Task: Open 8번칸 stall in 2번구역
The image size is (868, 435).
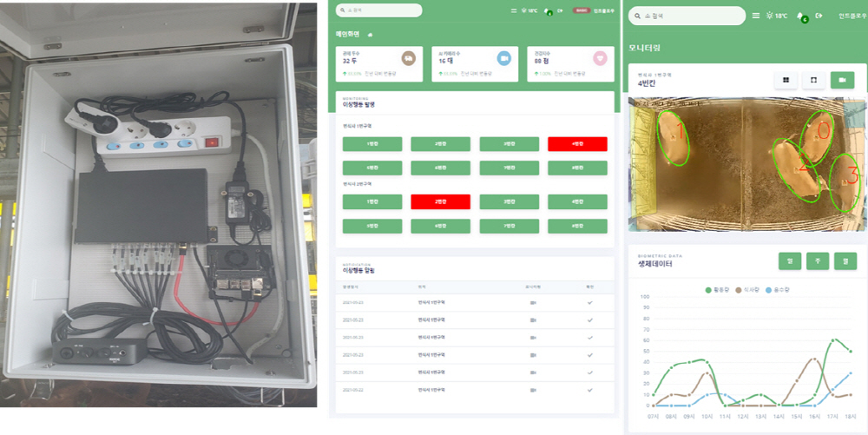Action: (x=577, y=227)
